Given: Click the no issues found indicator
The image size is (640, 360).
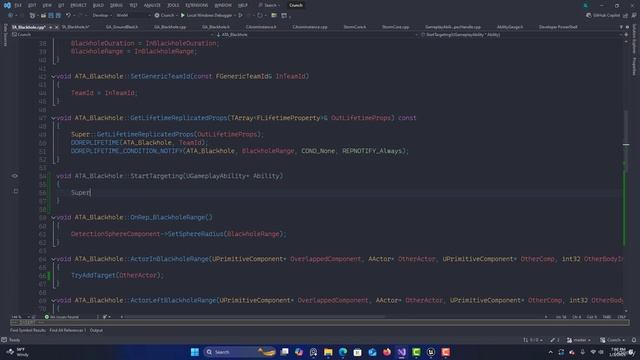Looking at the screenshot, I should click(x=62, y=317).
